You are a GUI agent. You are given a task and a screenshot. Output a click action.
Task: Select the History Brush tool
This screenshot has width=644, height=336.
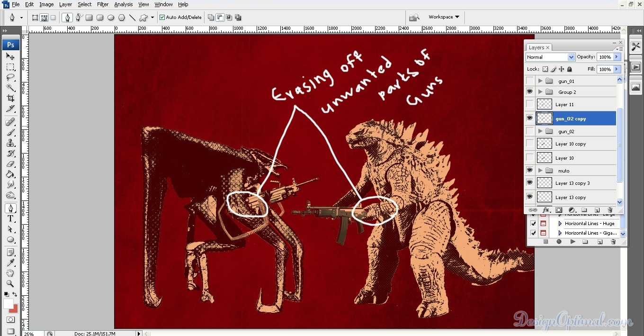coord(10,154)
